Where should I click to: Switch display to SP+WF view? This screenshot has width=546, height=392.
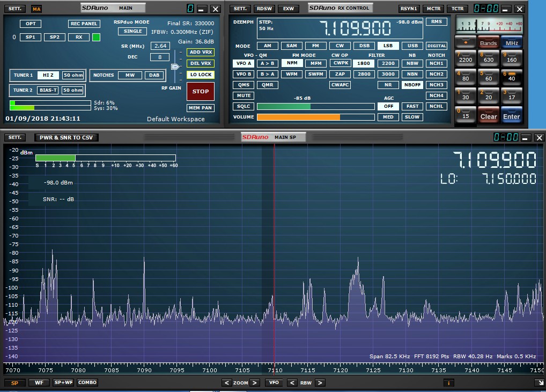(63, 382)
